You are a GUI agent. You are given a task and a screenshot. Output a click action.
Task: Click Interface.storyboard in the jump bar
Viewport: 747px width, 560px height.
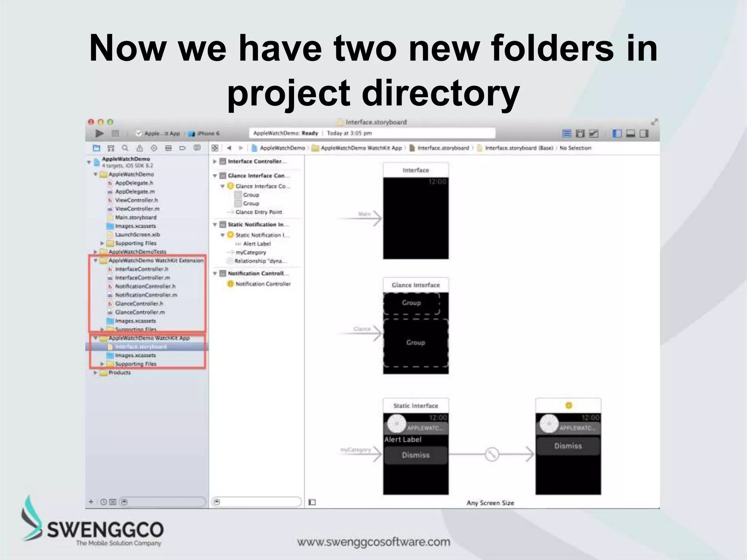439,148
